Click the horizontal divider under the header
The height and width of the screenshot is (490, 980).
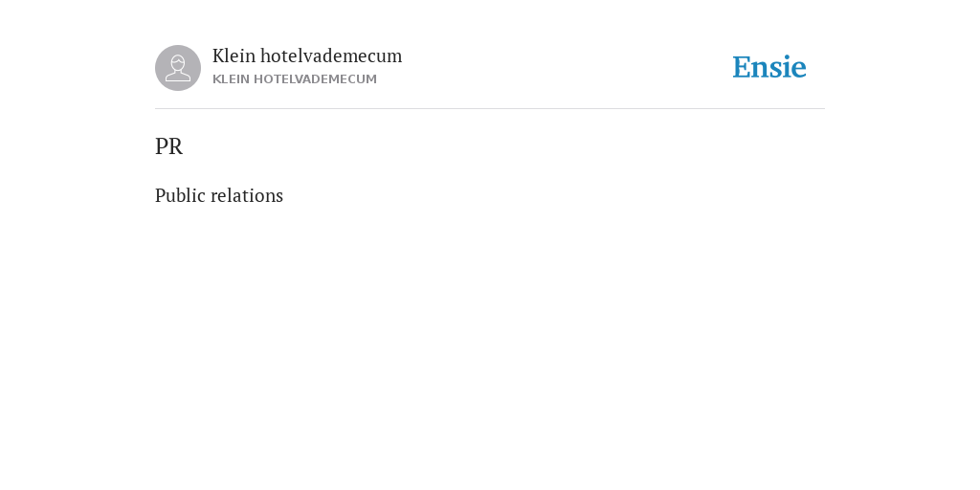[490, 109]
